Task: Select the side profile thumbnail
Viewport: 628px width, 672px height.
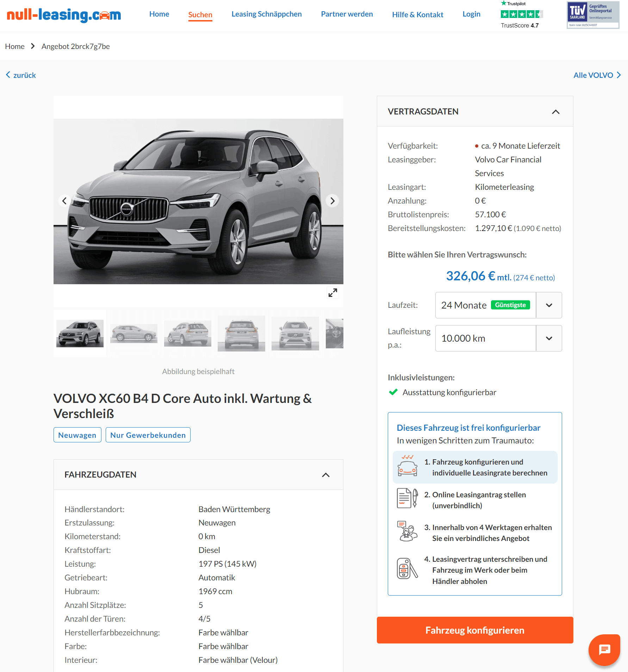Action: [x=134, y=334]
